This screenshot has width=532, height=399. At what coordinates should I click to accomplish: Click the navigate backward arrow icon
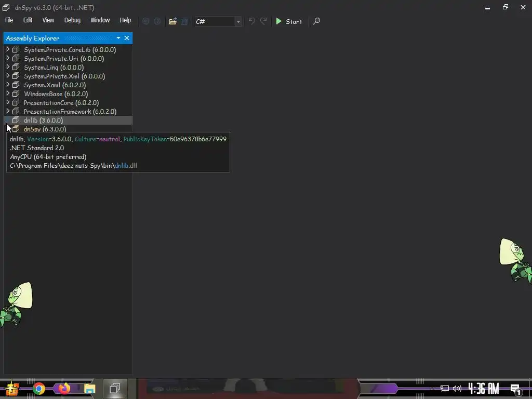tap(146, 21)
